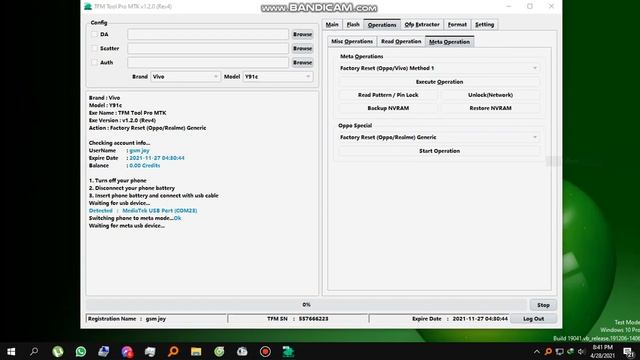Enable the Scatter checkbox

pyautogui.click(x=94, y=48)
